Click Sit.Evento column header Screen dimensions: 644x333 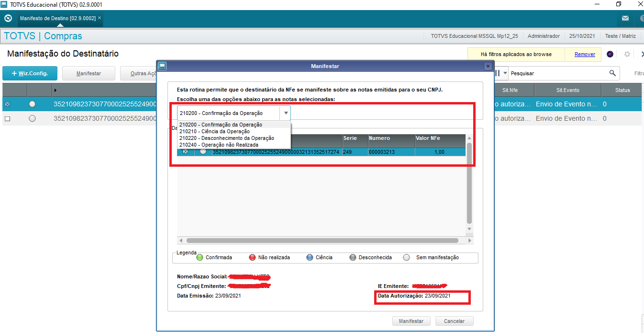567,90
